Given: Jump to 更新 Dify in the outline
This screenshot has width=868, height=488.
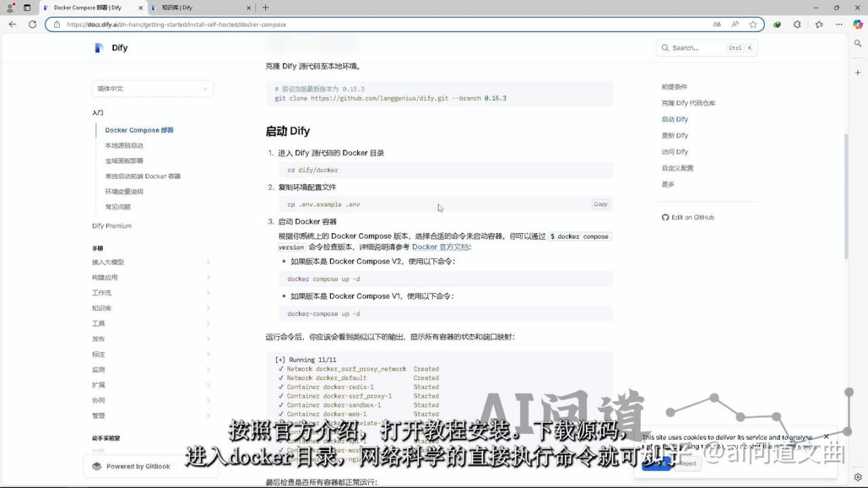Looking at the screenshot, I should 675,136.
